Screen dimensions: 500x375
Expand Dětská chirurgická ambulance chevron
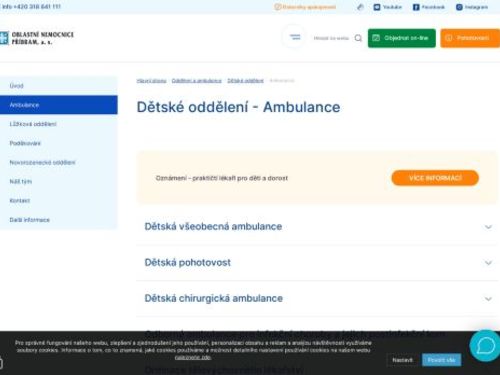click(x=488, y=299)
